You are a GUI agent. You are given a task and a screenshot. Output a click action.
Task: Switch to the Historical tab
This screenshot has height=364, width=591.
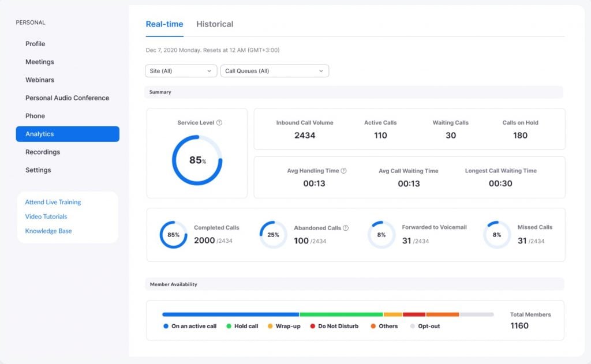(214, 24)
